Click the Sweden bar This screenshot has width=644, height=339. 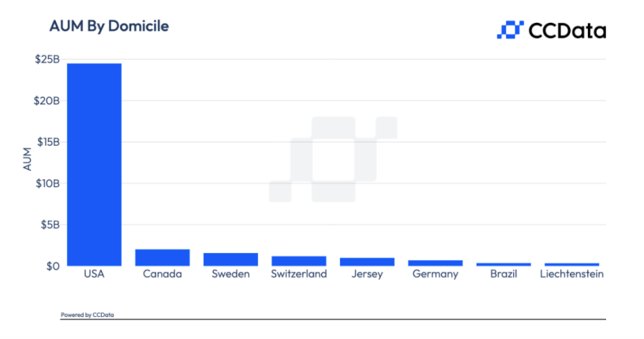coord(230,259)
